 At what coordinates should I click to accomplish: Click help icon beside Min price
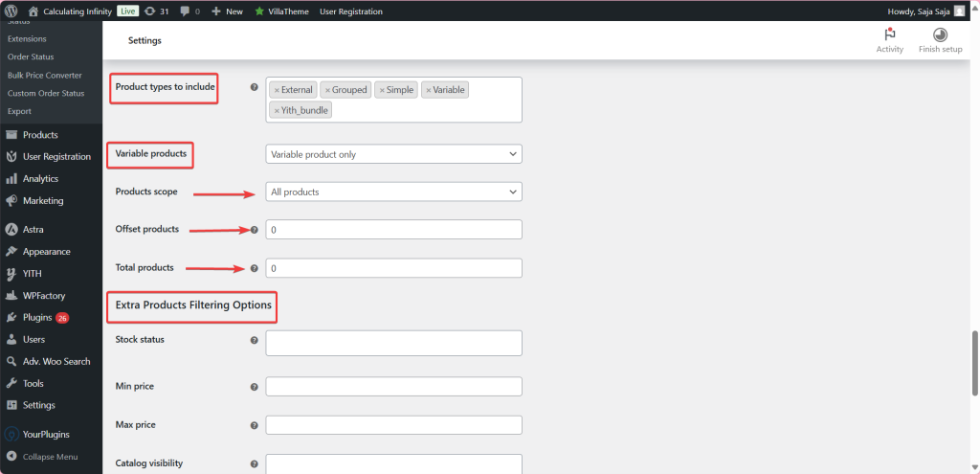tap(254, 387)
